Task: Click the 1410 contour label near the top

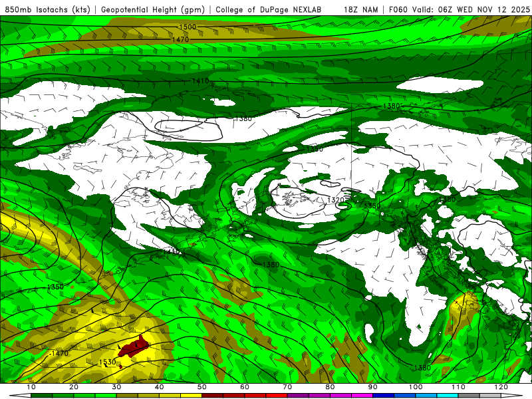Action: pos(200,80)
